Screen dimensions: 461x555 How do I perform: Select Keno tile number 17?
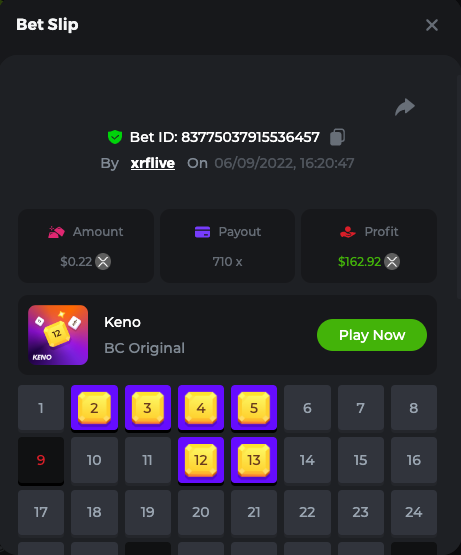pyautogui.click(x=41, y=512)
